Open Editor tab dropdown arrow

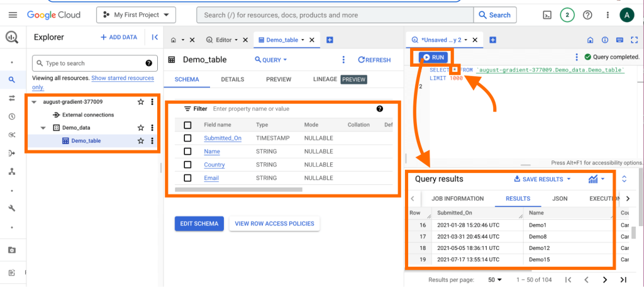click(236, 40)
